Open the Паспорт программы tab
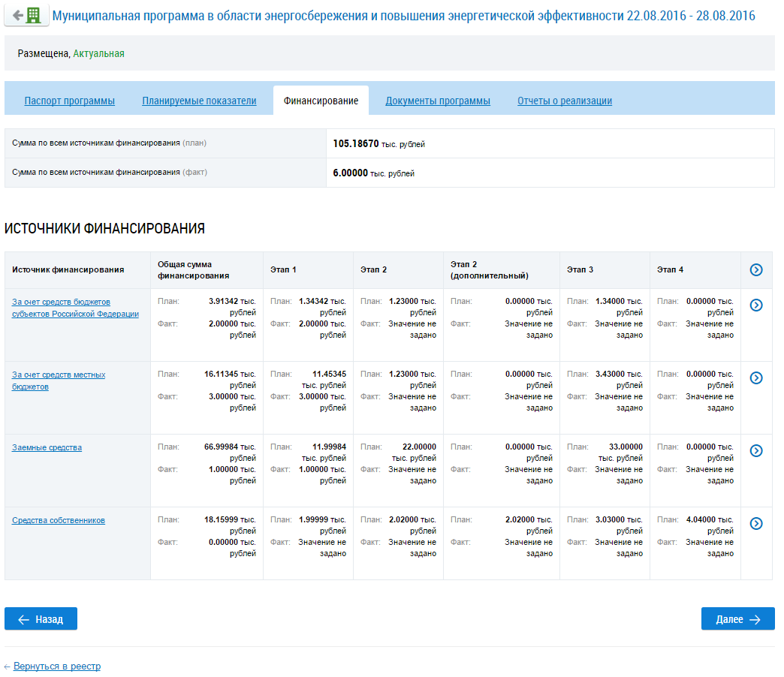 (x=69, y=101)
